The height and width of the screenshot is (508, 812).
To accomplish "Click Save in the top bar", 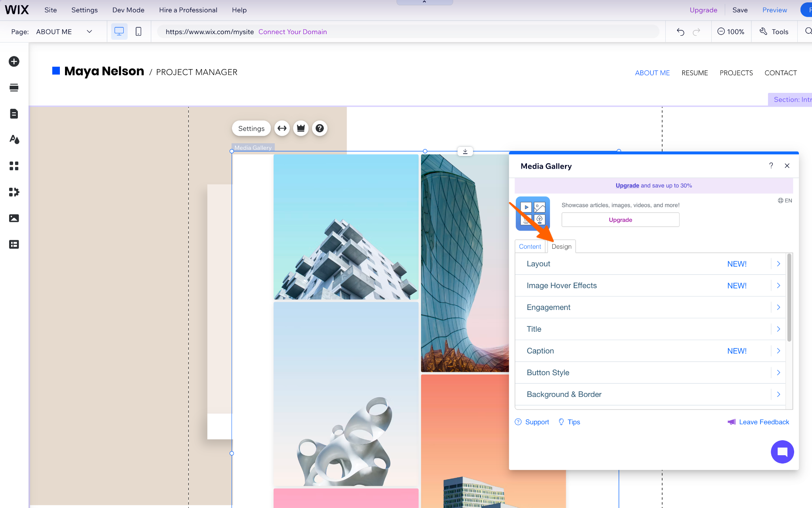I will pyautogui.click(x=740, y=10).
